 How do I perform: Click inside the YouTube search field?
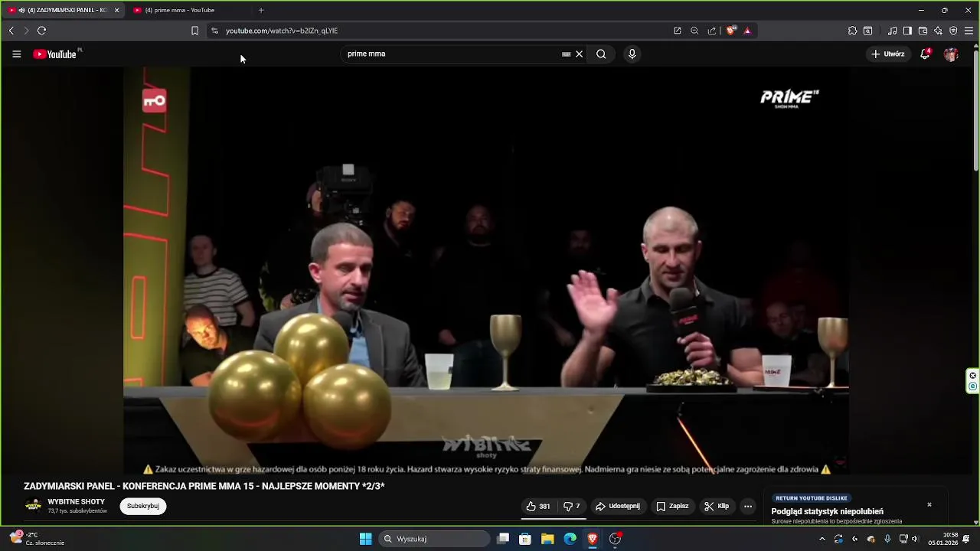[452, 54]
